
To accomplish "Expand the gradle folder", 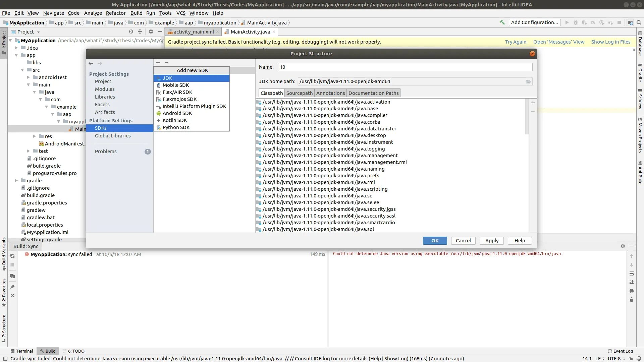I will coord(16,180).
